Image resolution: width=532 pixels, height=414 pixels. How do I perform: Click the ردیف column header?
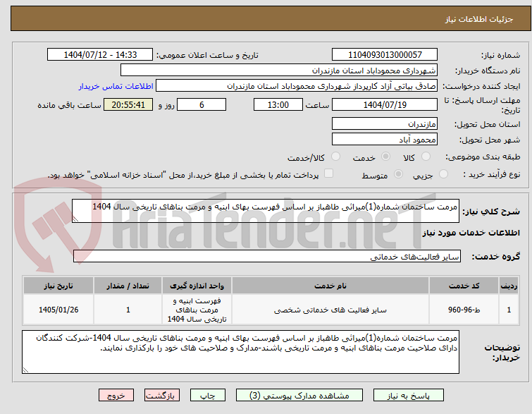click(509, 286)
